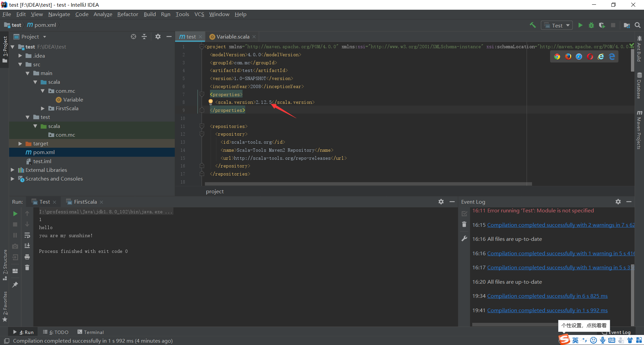
Task: Run the Test configuration with green play button
Action: tap(580, 25)
